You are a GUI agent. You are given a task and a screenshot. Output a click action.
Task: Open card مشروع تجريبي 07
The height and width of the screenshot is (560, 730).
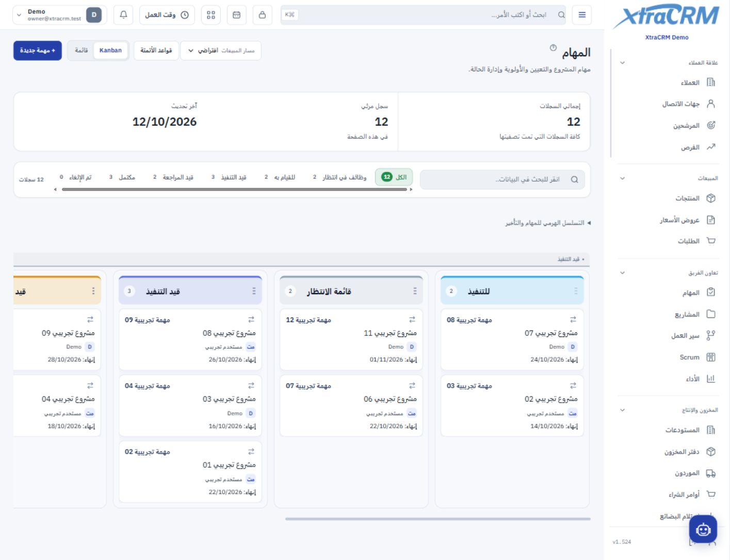pos(512,340)
